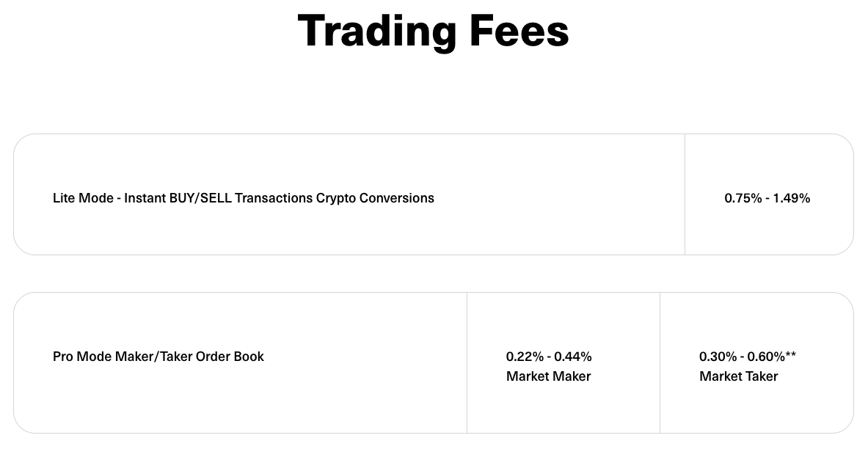Click the "Market Taker" label
The height and width of the screenshot is (449, 868).
[738, 376]
